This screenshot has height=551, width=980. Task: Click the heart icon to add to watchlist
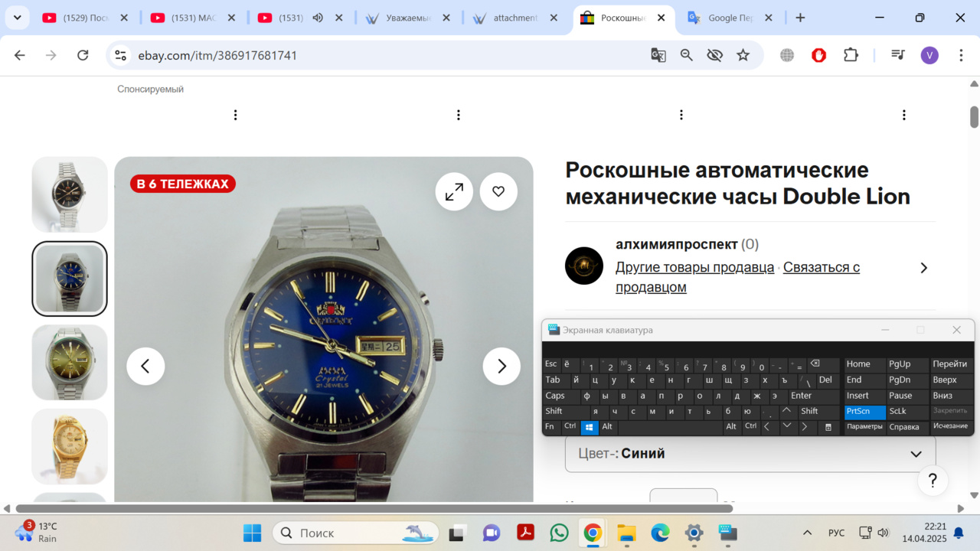(498, 191)
